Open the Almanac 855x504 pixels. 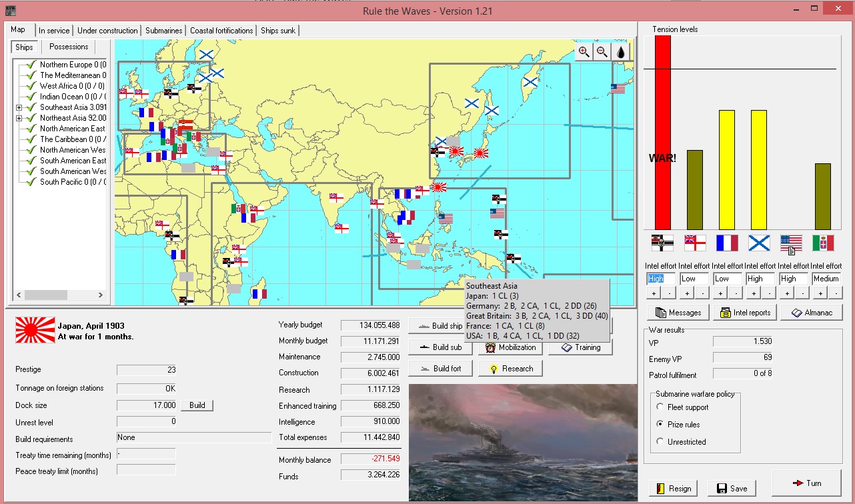tap(811, 313)
